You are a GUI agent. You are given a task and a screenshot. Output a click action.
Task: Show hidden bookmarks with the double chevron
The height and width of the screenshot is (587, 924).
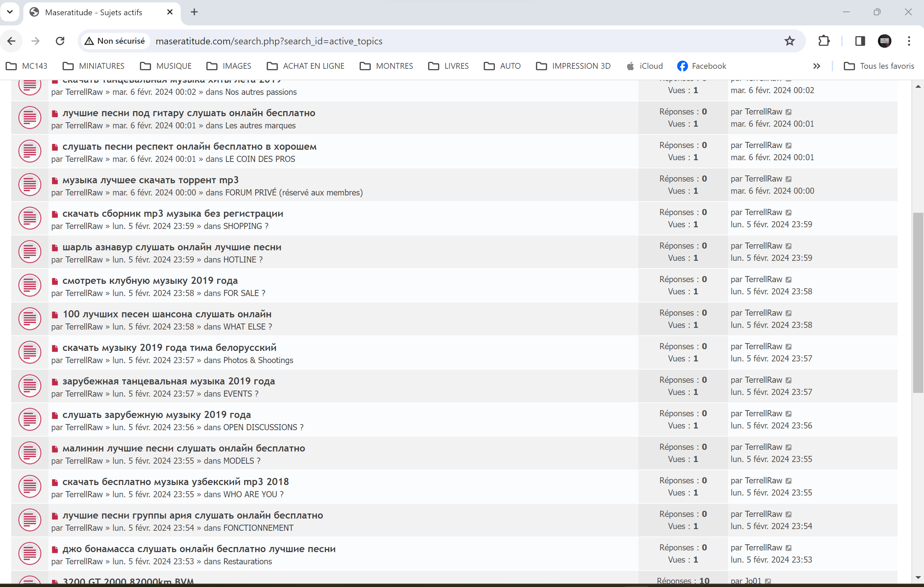click(x=817, y=66)
